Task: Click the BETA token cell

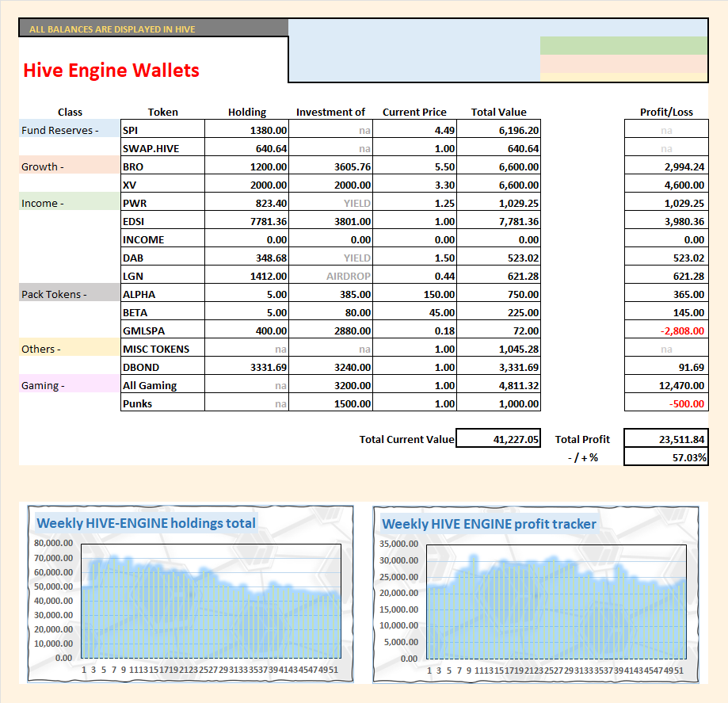Action: (x=162, y=311)
